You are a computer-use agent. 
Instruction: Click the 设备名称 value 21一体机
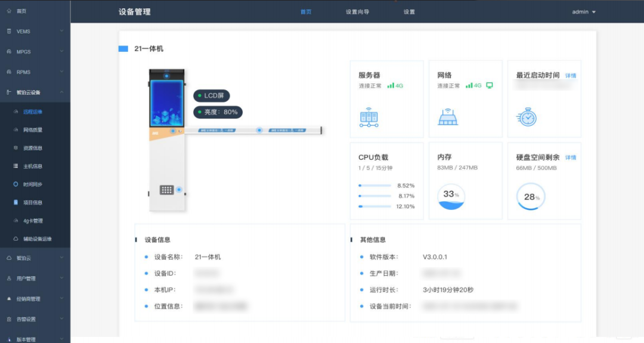(208, 257)
